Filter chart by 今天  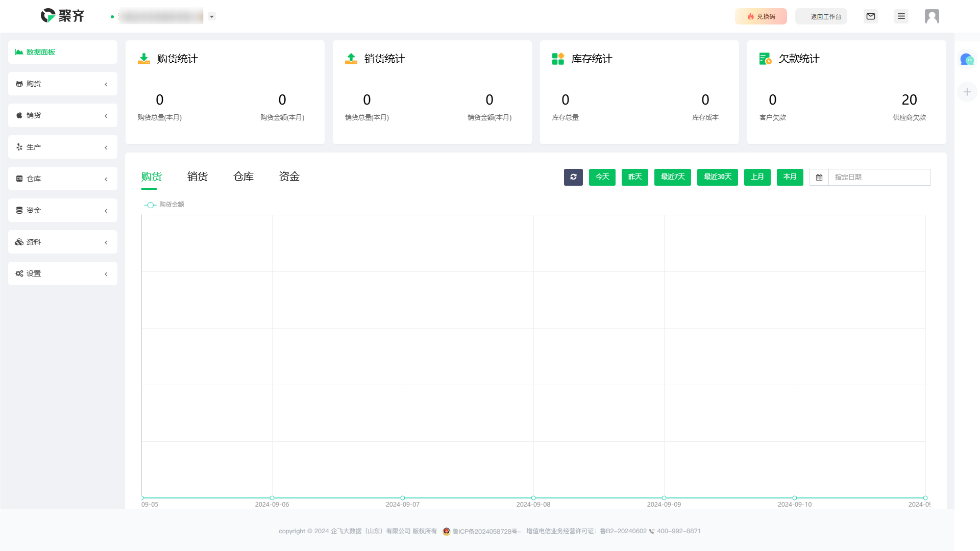602,177
